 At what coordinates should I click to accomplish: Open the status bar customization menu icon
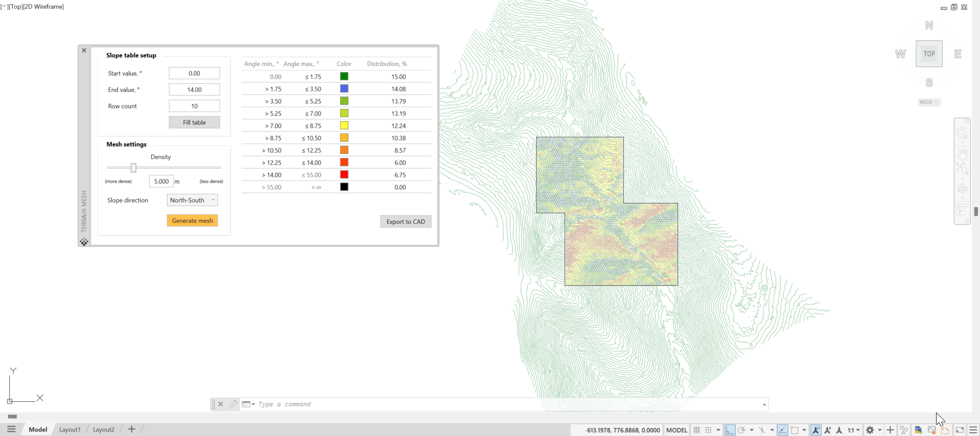click(973, 430)
